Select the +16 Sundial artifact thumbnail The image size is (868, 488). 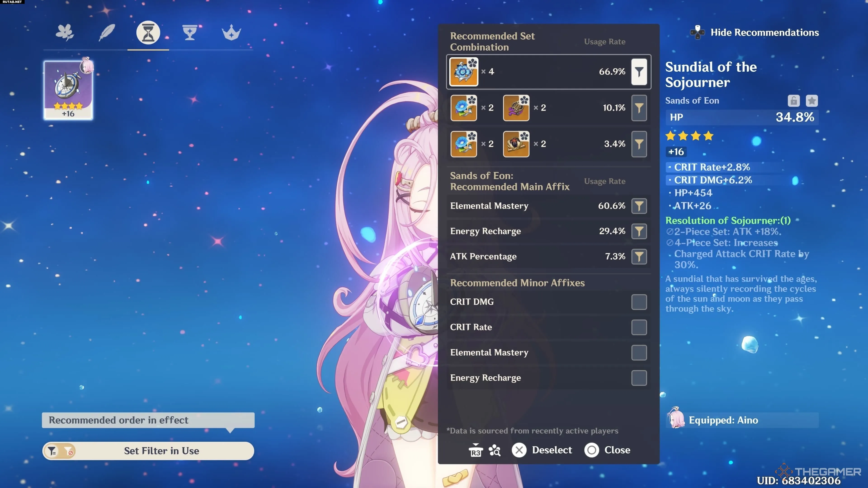click(68, 90)
